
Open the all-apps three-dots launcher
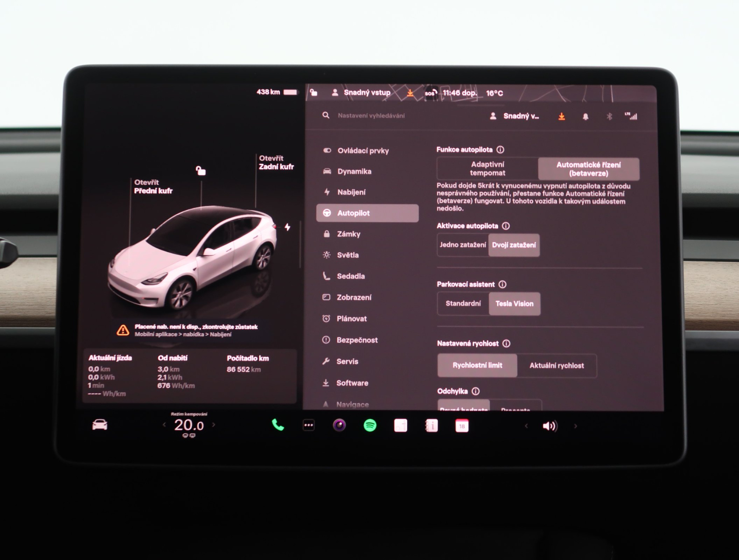coord(308,425)
